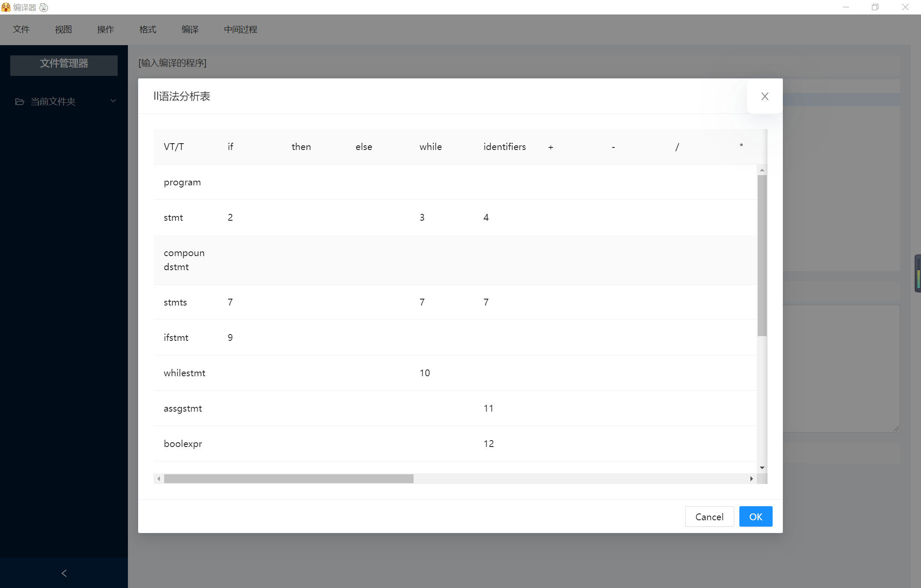Collapse sidebar using left arrow at bottom
The width and height of the screenshot is (921, 588).
[x=64, y=573]
